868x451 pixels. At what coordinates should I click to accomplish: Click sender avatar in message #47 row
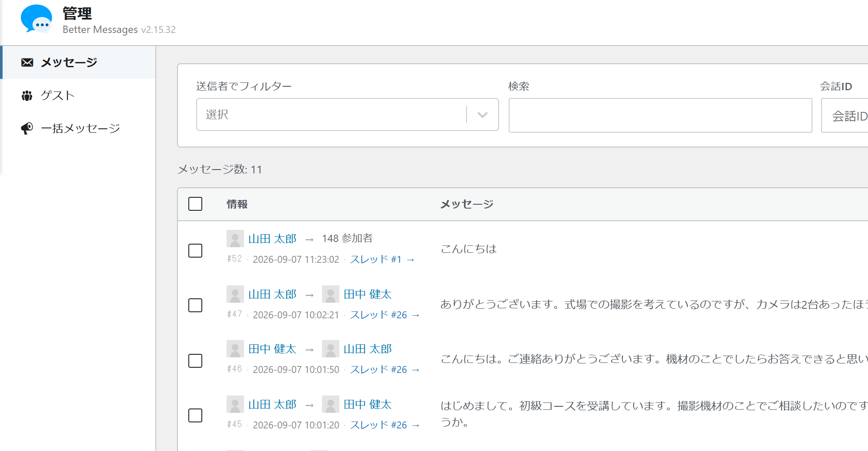click(x=235, y=294)
